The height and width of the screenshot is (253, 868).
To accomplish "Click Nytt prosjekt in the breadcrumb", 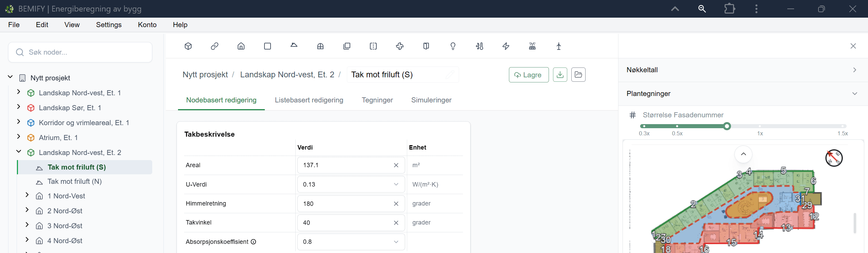I will 205,75.
